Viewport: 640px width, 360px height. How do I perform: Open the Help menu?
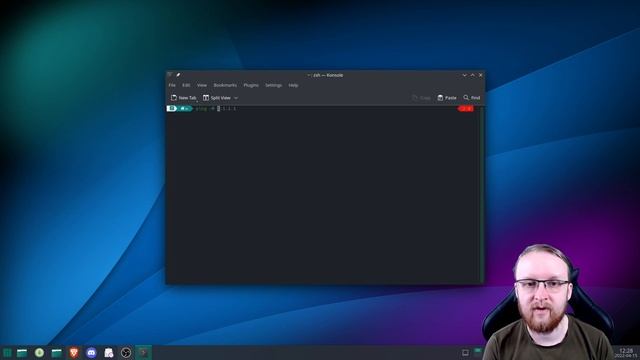tap(293, 85)
